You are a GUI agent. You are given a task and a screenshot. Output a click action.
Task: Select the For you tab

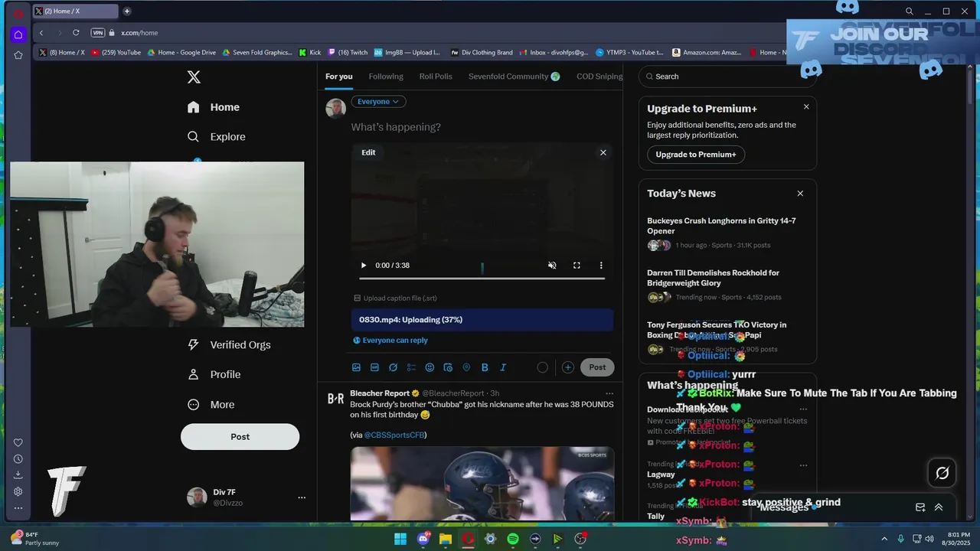point(339,77)
